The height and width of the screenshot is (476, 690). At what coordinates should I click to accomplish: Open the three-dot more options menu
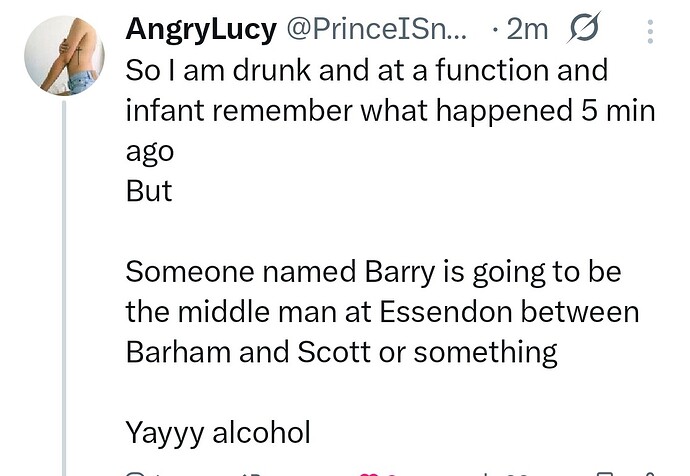coord(650,32)
